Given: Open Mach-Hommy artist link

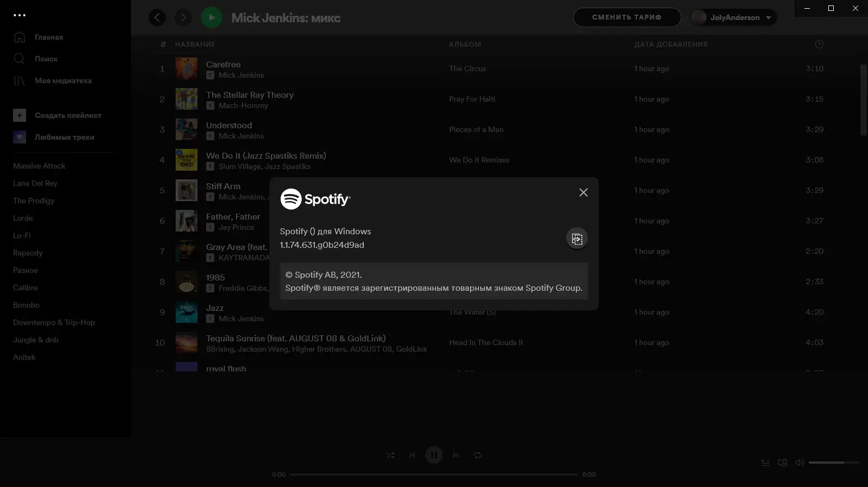Looking at the screenshot, I should (244, 105).
